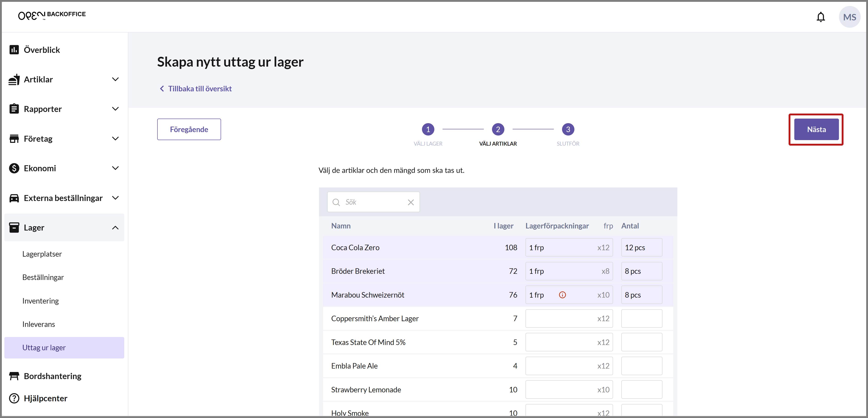Expand the Rapporter menu chevron
Image resolution: width=868 pixels, height=418 pixels.
pyautogui.click(x=115, y=109)
